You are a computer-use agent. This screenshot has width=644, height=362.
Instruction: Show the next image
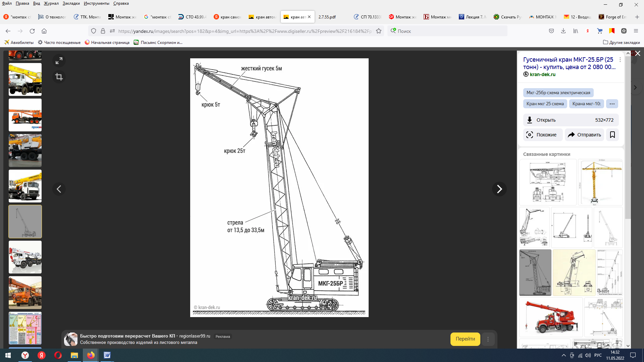coord(499,189)
